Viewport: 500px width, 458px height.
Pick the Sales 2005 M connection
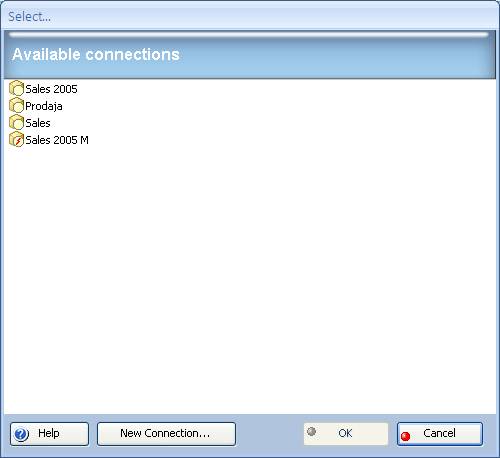57,140
